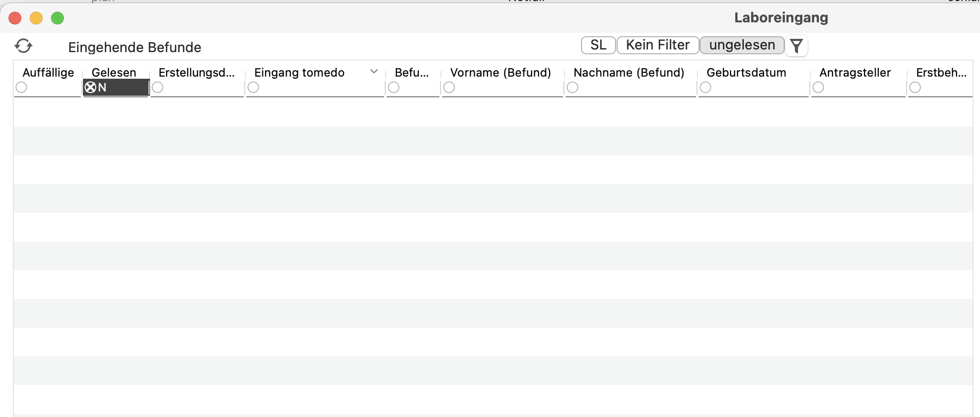The image size is (980, 417).
Task: Select the Kein Filter option
Action: [658, 45]
